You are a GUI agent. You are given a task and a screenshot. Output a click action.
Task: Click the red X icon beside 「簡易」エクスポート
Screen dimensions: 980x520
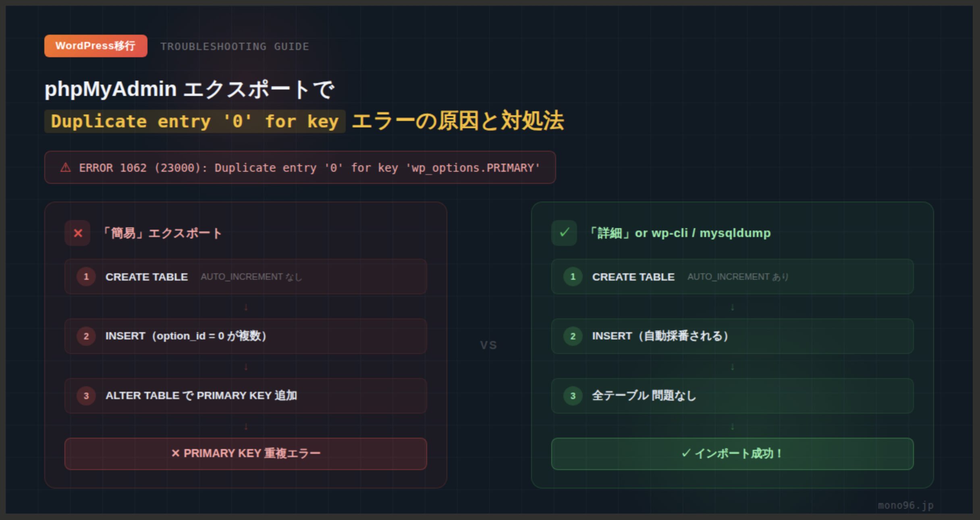coord(78,233)
